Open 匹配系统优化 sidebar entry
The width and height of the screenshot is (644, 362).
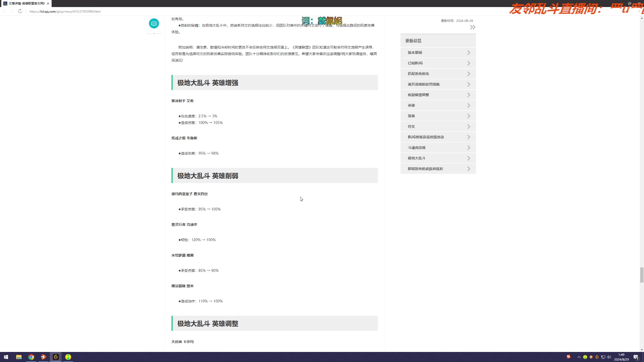438,74
